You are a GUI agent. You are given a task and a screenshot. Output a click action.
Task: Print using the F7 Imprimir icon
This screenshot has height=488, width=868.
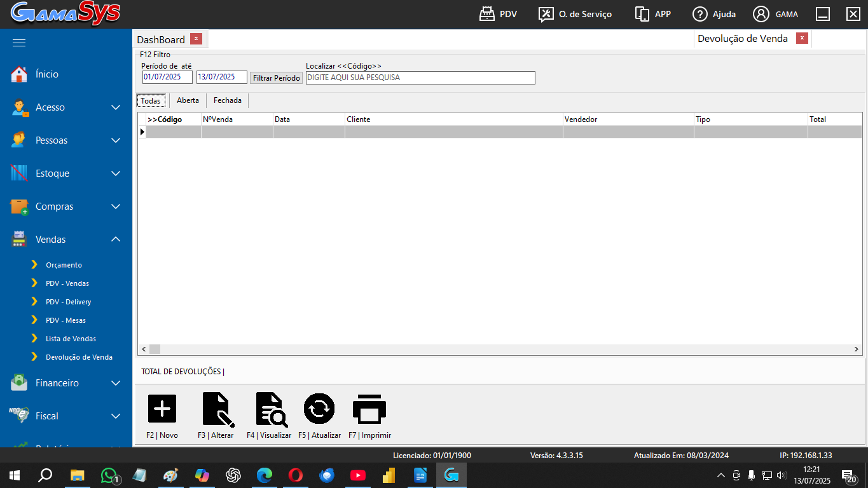(x=369, y=409)
